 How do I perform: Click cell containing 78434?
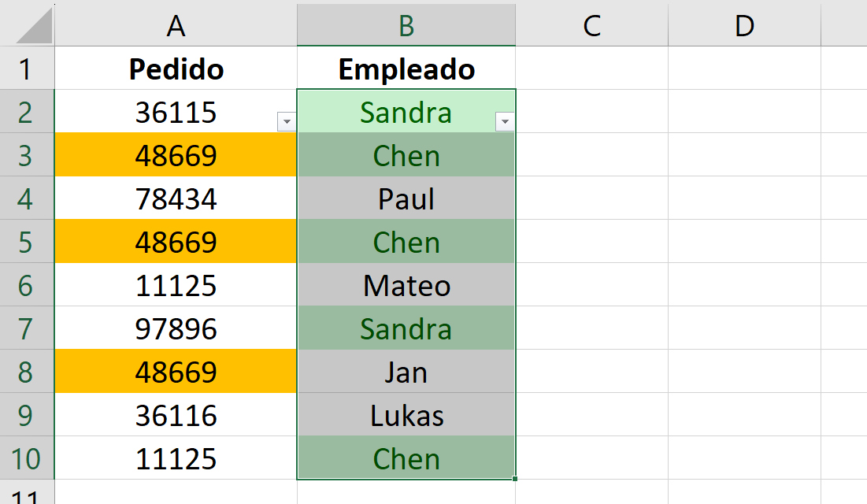click(176, 198)
